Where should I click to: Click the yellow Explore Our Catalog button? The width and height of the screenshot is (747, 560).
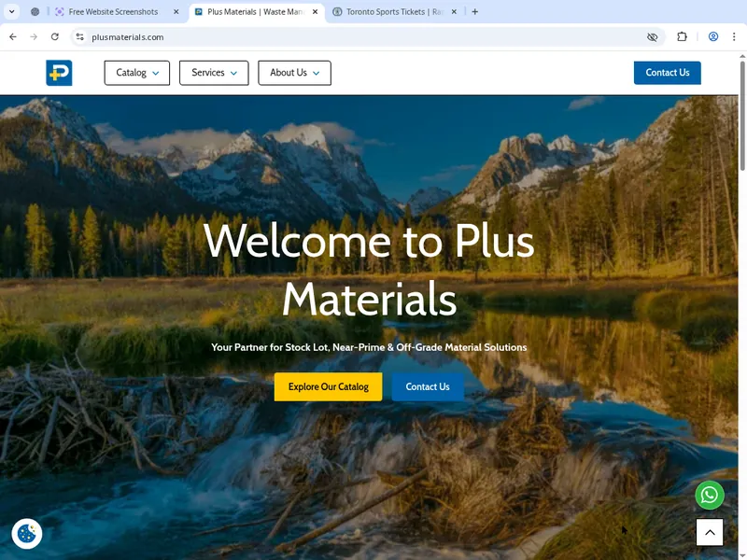tap(329, 386)
